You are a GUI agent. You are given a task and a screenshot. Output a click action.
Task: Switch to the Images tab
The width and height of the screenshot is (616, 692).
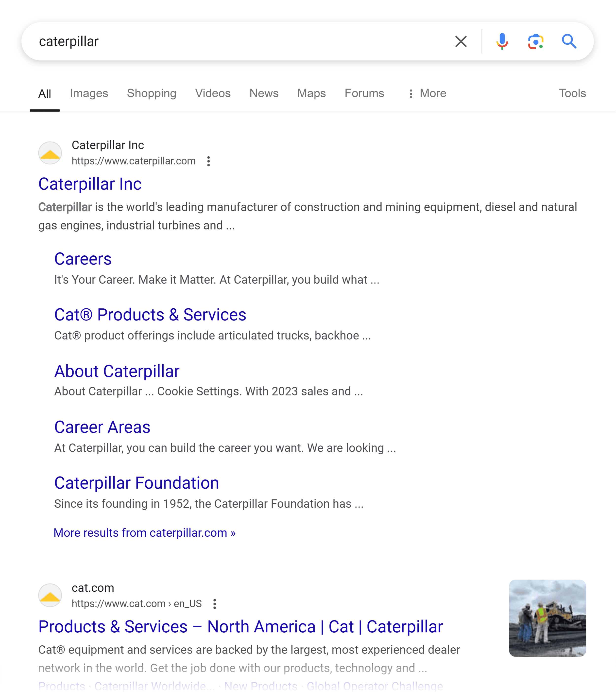(89, 93)
